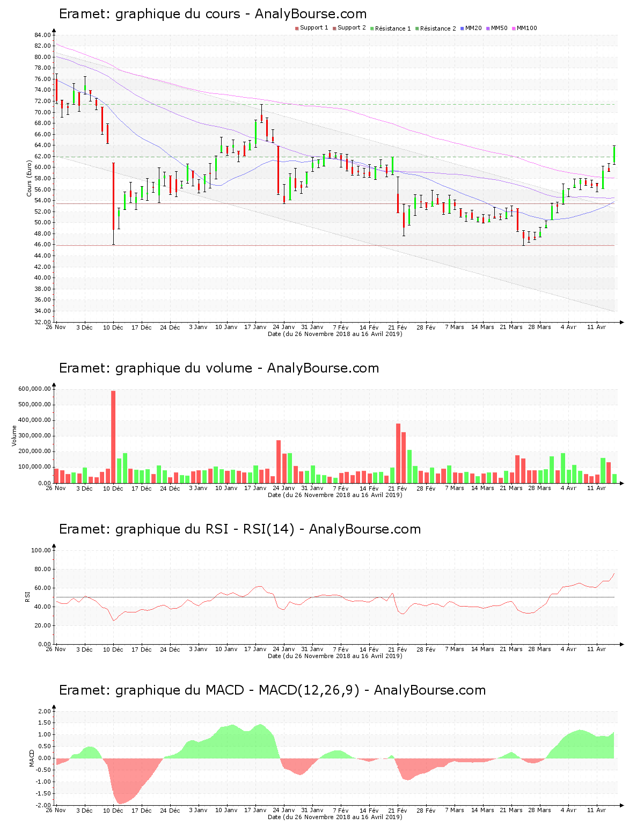Image resolution: width=644 pixels, height=832 pixels.
Task: Click the 46.00 price axis value
Action: pos(42,245)
